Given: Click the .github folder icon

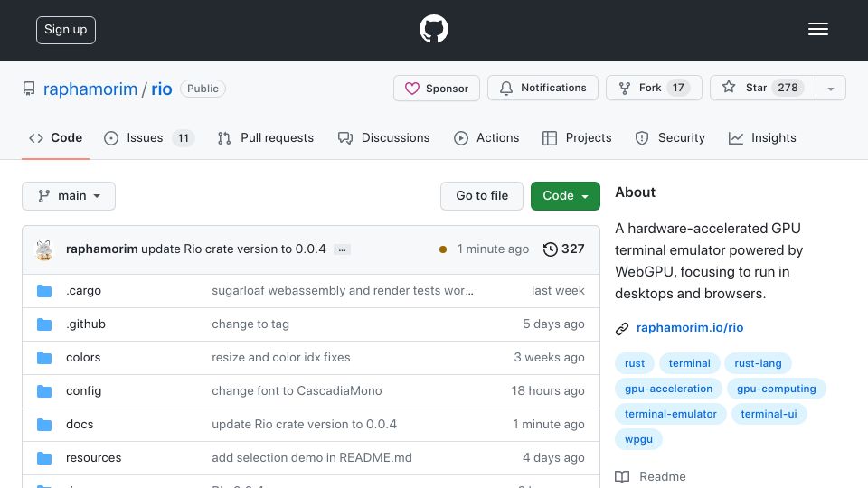Looking at the screenshot, I should click(x=44, y=324).
